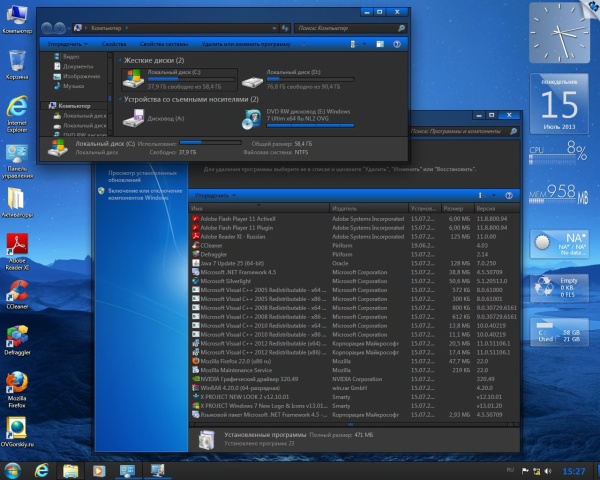
Task: Click Свойства системы in the toolbar
Action: 163,45
